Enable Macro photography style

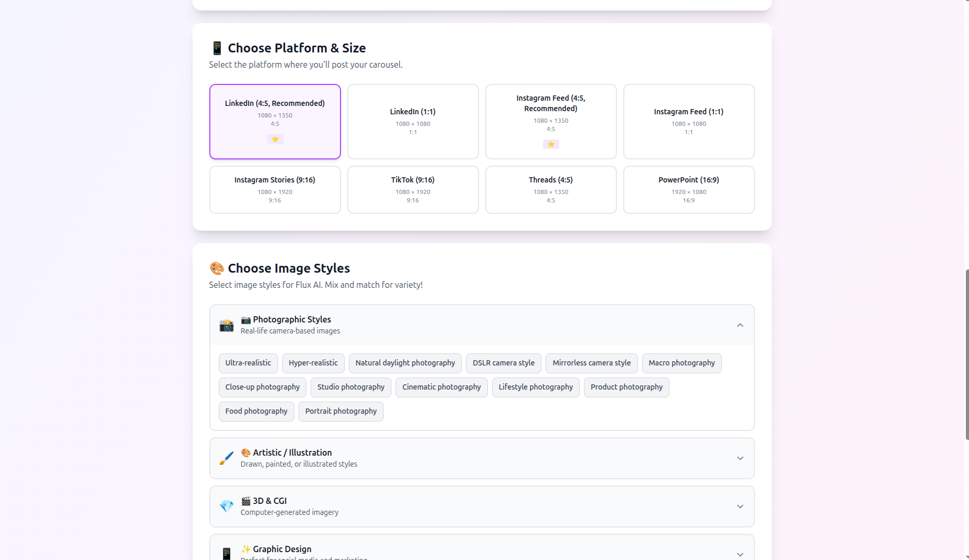(682, 363)
